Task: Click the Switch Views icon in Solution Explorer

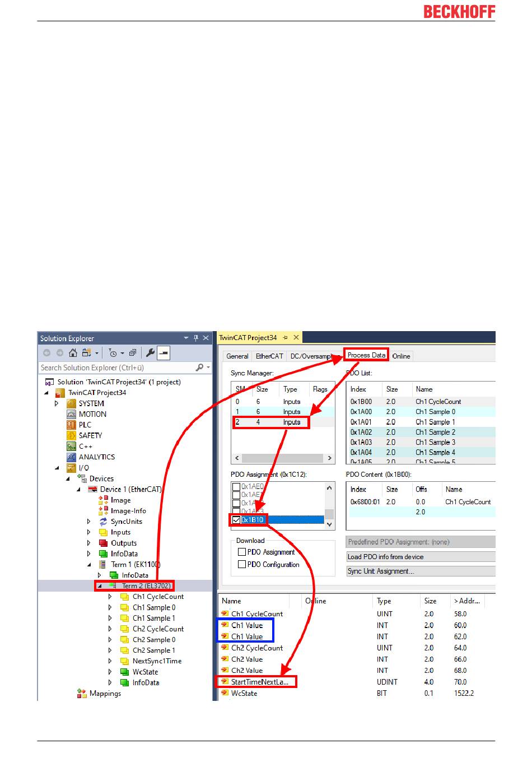Action: [87, 353]
